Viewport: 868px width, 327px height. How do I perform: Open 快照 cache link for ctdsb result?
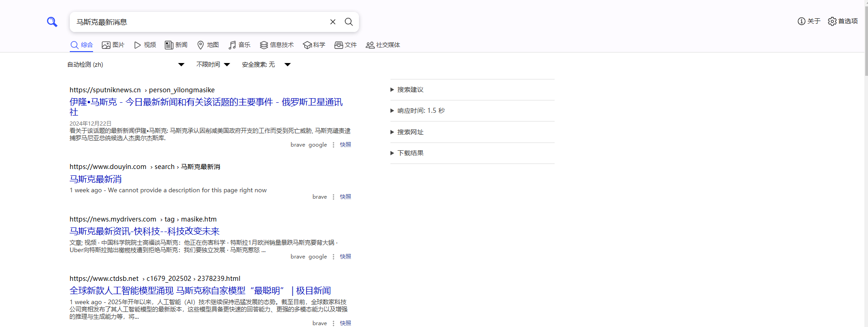pyautogui.click(x=345, y=323)
